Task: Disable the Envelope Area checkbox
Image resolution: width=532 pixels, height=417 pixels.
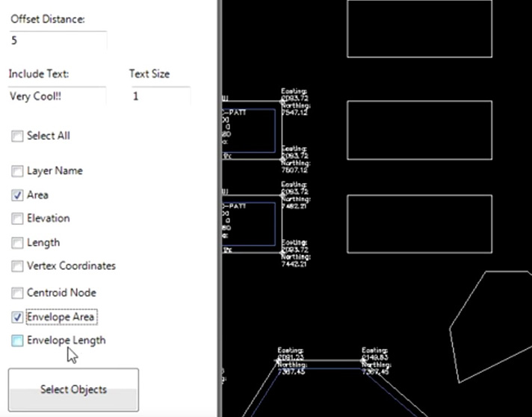Action: pyautogui.click(x=17, y=317)
